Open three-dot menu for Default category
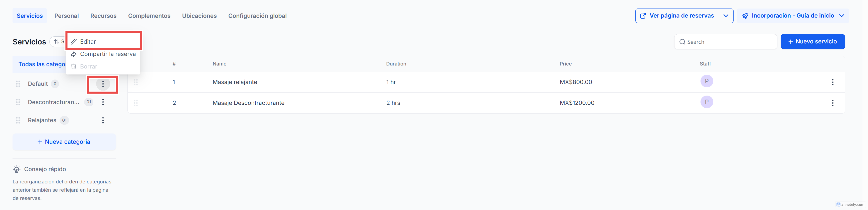 point(103,84)
